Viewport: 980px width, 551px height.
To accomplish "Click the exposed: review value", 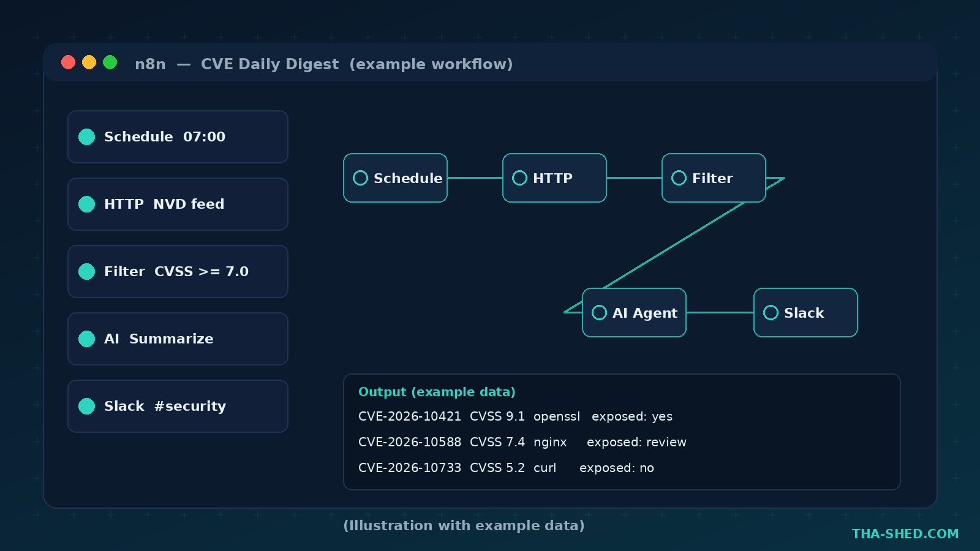I will (x=636, y=442).
